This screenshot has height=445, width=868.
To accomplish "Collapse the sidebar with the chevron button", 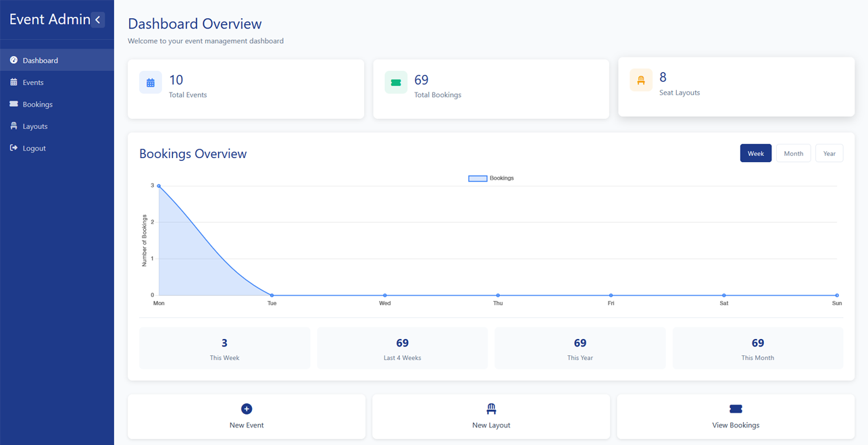I will point(98,20).
